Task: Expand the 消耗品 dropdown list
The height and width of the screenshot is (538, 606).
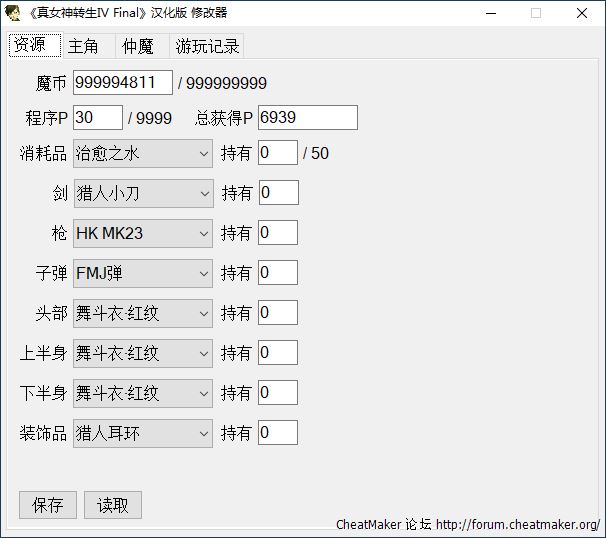Action: point(143,153)
